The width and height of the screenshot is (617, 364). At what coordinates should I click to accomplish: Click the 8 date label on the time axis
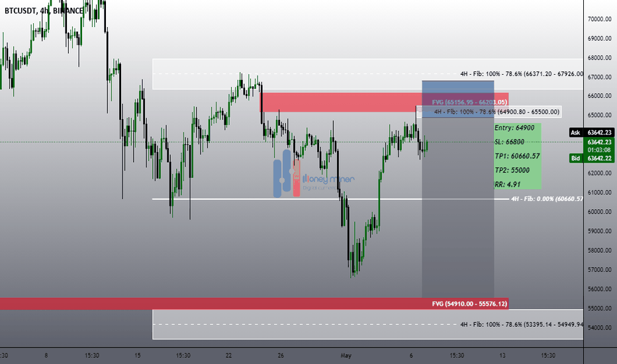(x=46, y=355)
